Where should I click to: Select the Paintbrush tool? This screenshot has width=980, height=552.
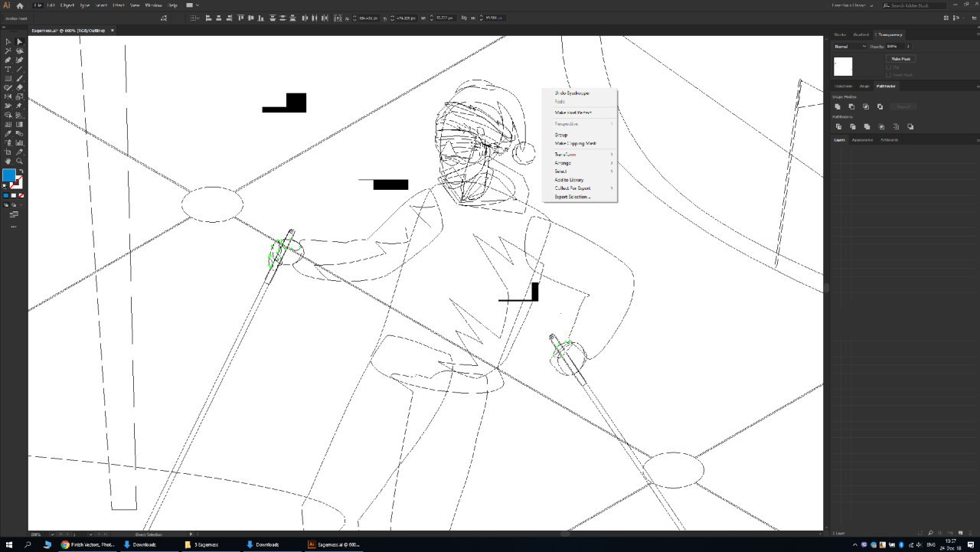[19, 78]
